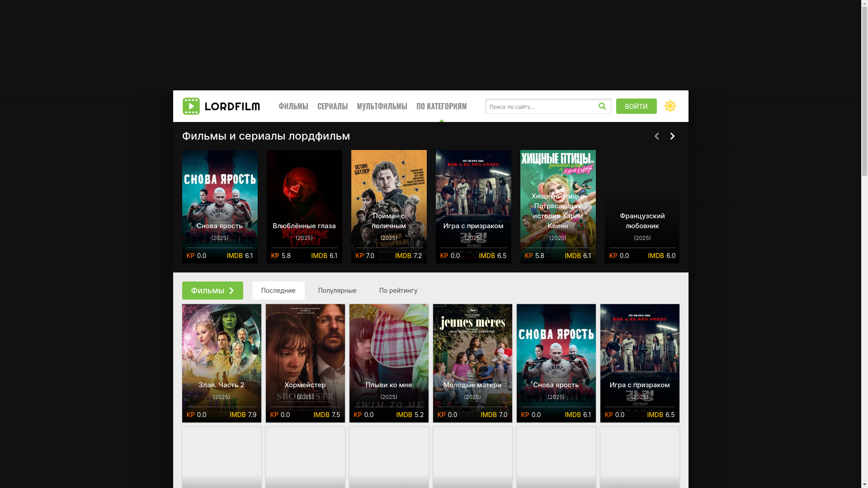Open the Фильмы menu
This screenshot has height=488, width=868.
coord(293,106)
